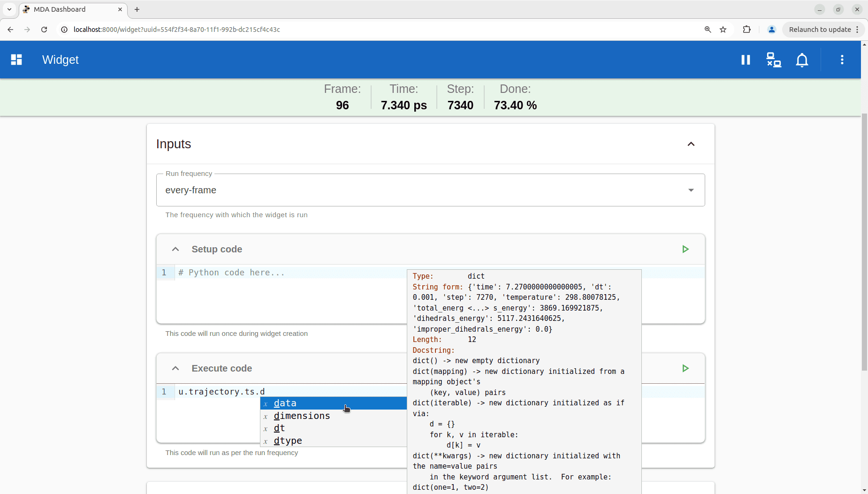Open the tab search dropdown

[x=9, y=9]
